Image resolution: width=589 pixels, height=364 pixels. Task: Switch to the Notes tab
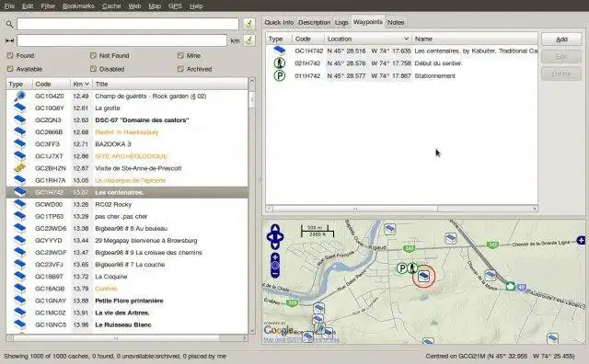pyautogui.click(x=396, y=22)
